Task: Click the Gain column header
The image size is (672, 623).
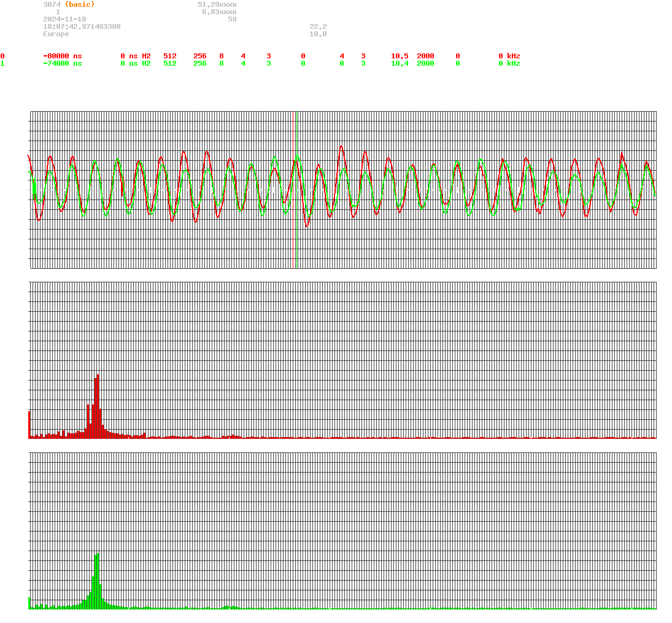Action: (x=400, y=48)
